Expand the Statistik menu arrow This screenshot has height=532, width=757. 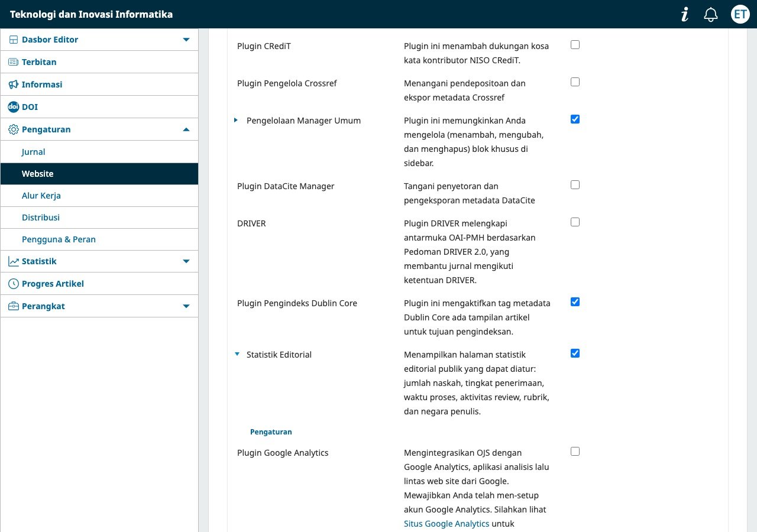click(186, 261)
